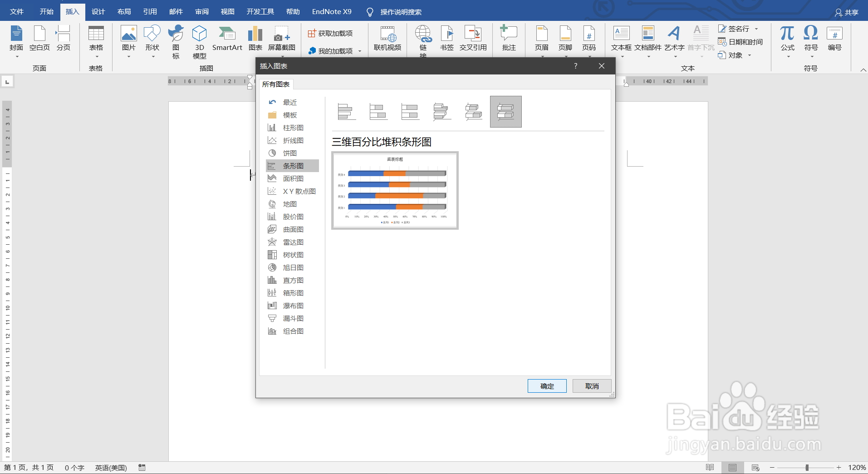Click the 图表 chart ribbon button

tap(255, 38)
